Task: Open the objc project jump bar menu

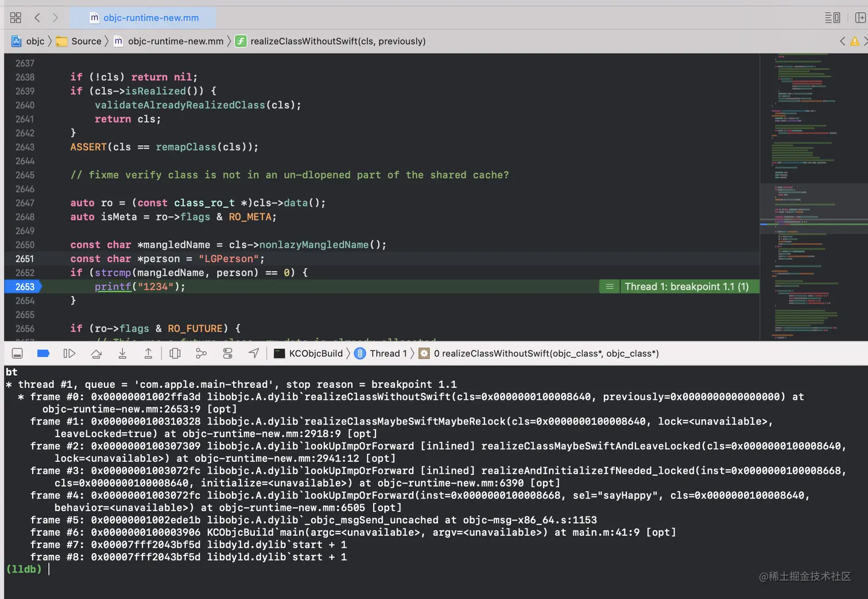Action: pyautogui.click(x=35, y=41)
